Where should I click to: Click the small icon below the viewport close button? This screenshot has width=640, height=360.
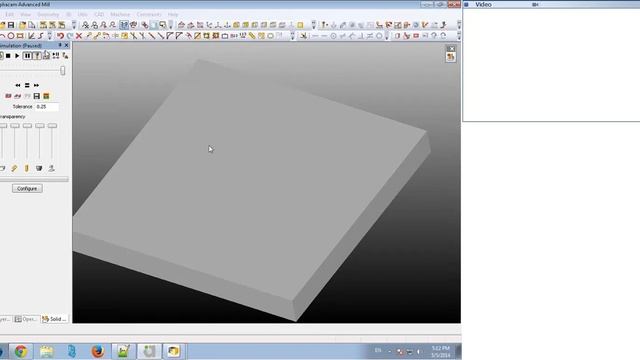pos(451,57)
